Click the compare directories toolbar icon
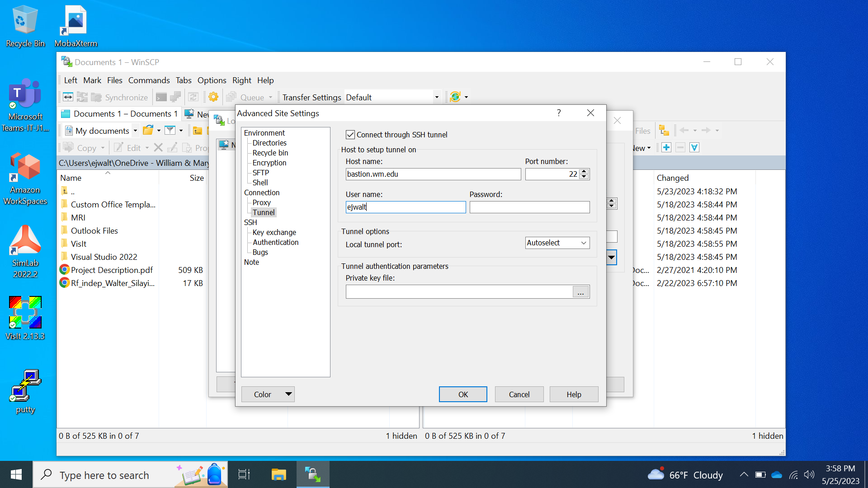The height and width of the screenshot is (488, 868). pos(68,97)
